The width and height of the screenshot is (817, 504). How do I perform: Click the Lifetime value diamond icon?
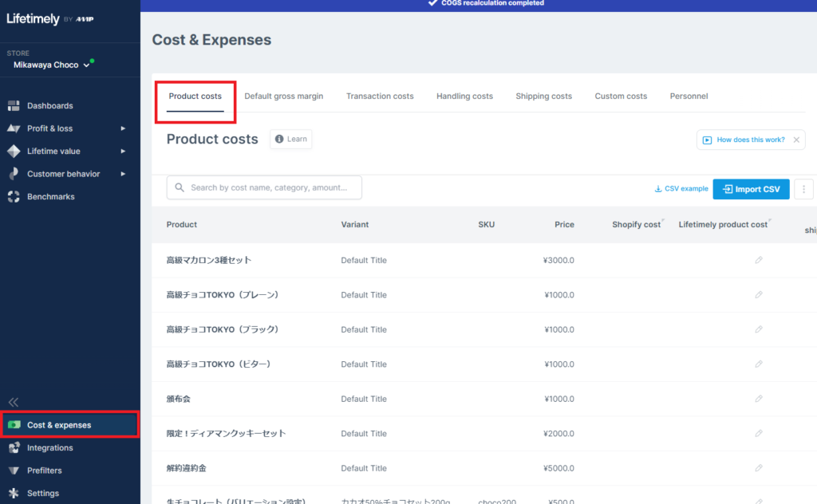click(x=13, y=151)
